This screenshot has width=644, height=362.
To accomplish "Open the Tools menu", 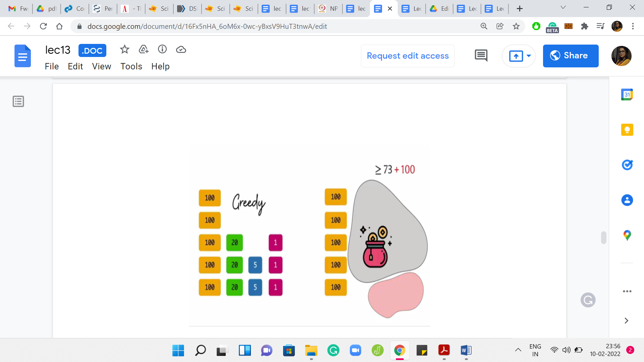I will pyautogui.click(x=131, y=66).
